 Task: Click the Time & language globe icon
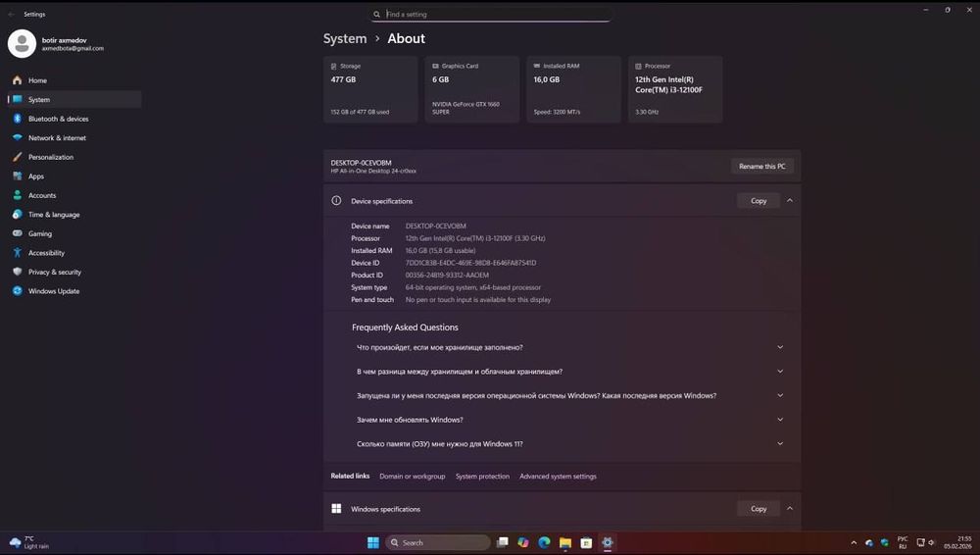[x=18, y=215]
